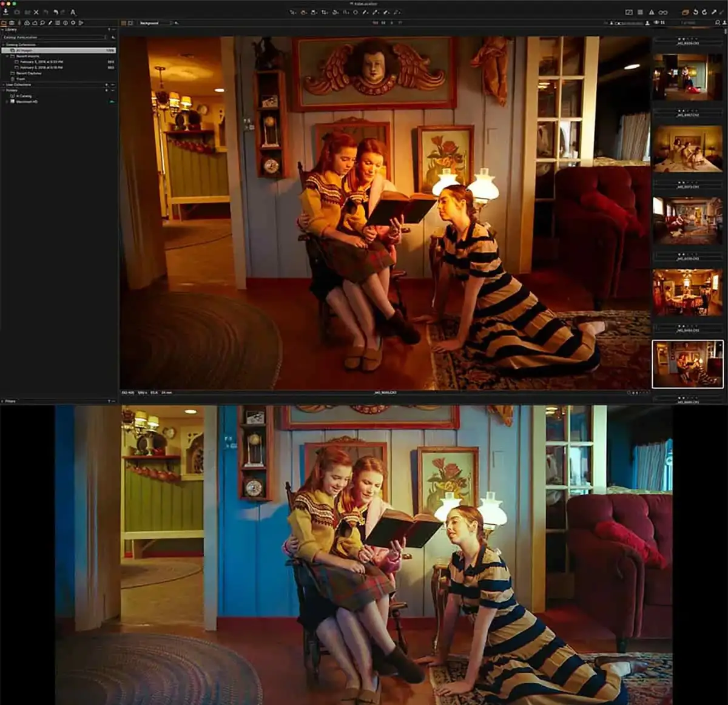Collapse the Catalog Collections section
The image size is (728, 705).
pyautogui.click(x=3, y=45)
